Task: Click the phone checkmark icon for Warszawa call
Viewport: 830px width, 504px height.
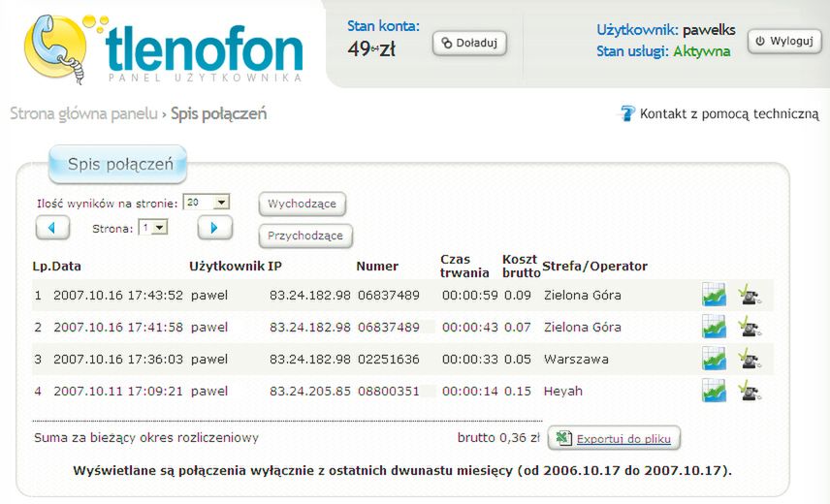Action: coord(748,360)
